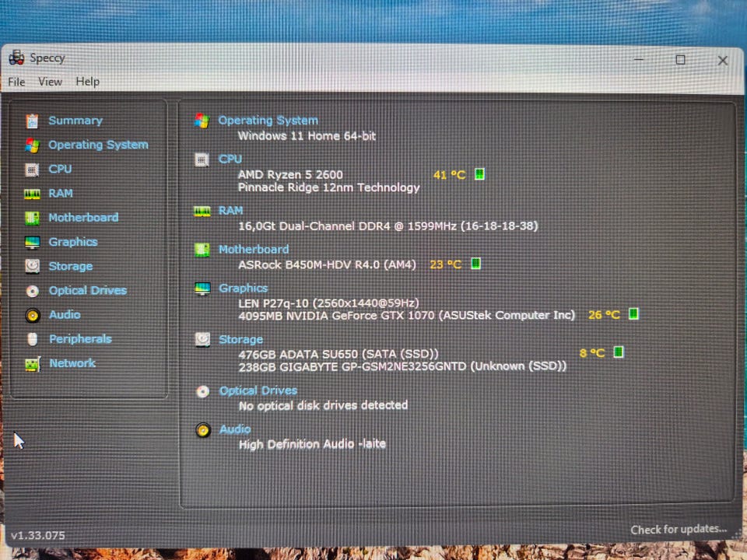Maximize the Speccy window

point(680,60)
